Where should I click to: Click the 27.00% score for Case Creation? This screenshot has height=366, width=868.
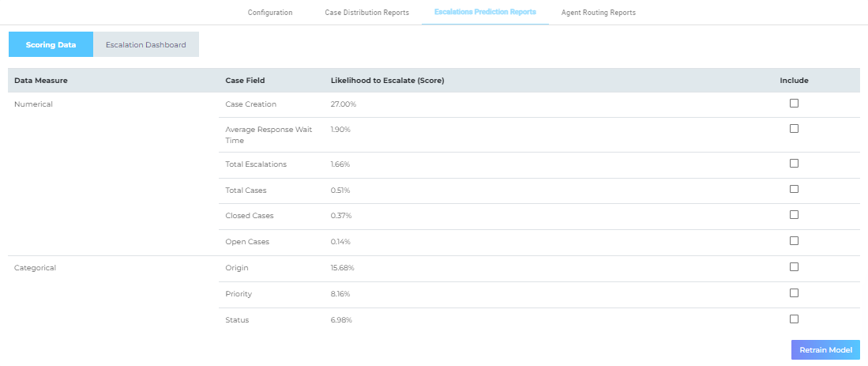coord(343,104)
